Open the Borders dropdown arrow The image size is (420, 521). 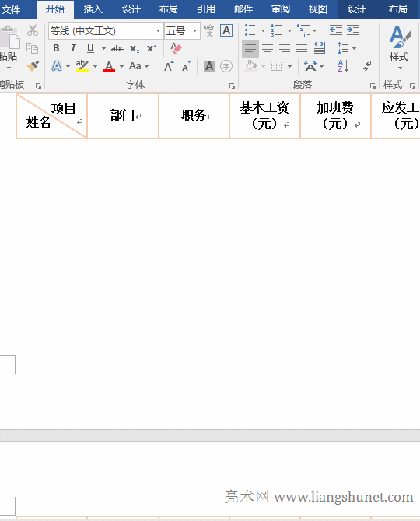point(290,66)
